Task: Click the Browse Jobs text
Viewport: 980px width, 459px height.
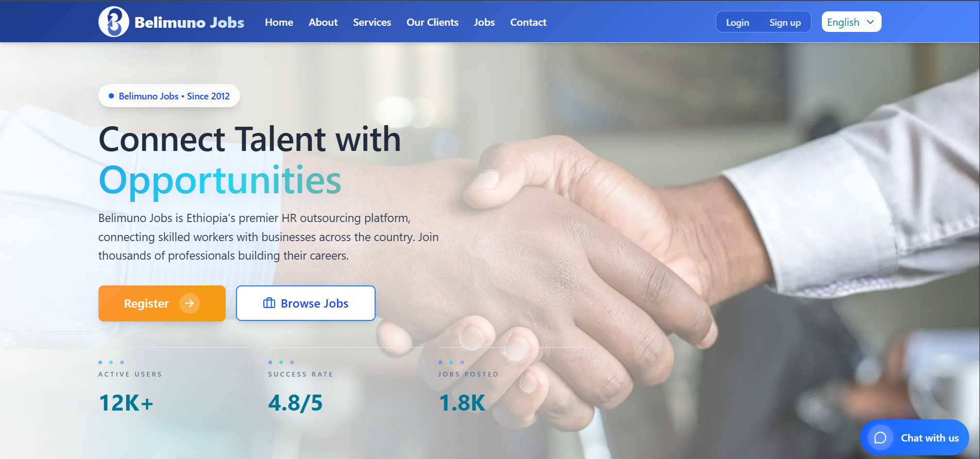Action: click(314, 303)
